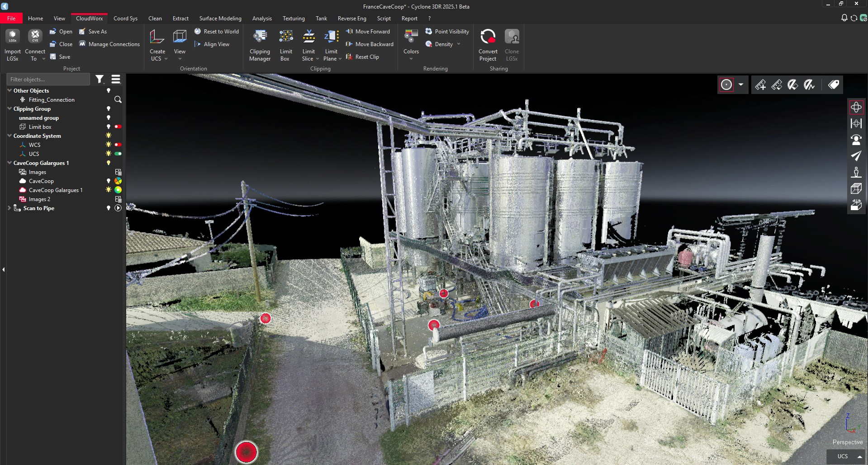The image size is (868, 465).
Task: Enable the WCS toggle switch
Action: tap(118, 145)
